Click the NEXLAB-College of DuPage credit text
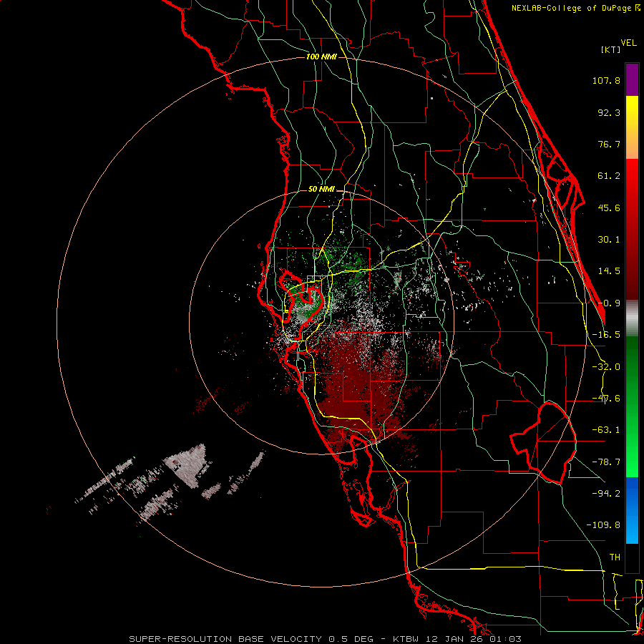Screen dimensions: 644x644 point(575,8)
